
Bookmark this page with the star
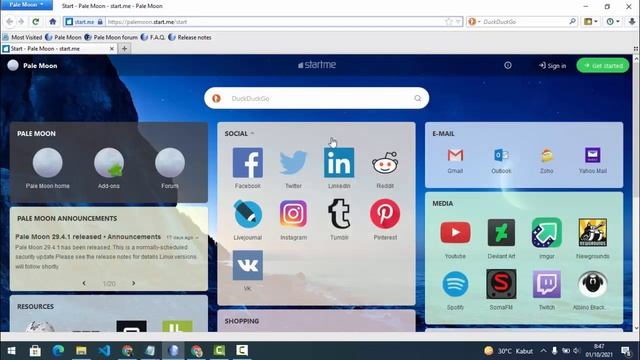pos(449,22)
